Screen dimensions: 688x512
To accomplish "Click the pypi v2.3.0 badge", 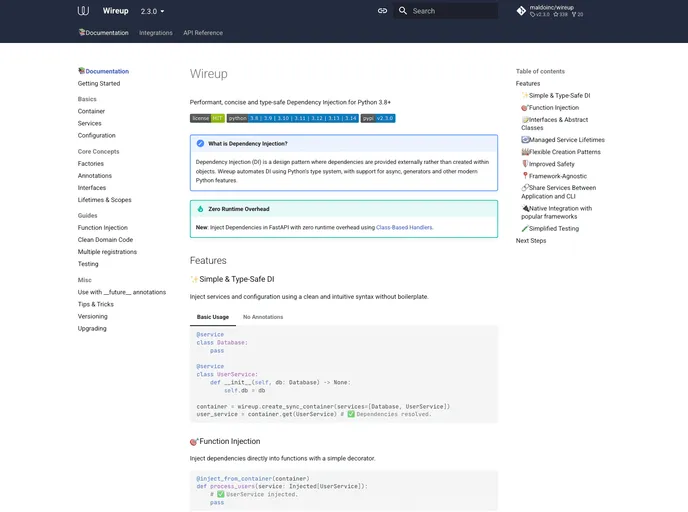I will point(378,118).
